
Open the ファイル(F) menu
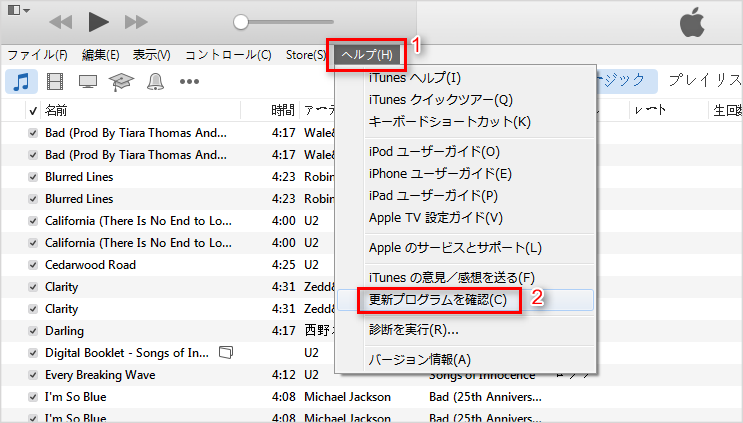click(37, 55)
